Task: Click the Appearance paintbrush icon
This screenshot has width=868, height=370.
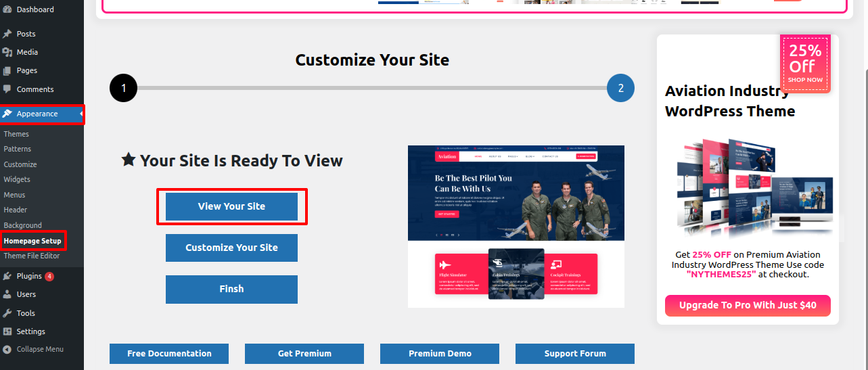Action: (7, 114)
